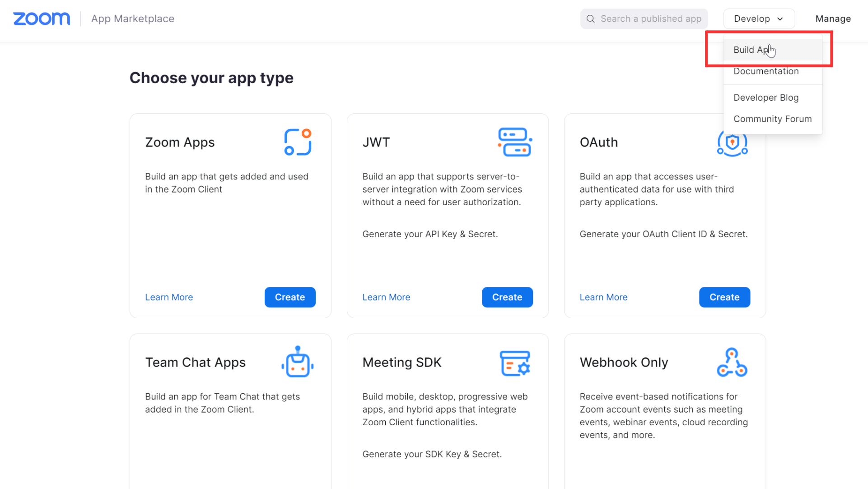Learn More about JWT
Screen dimensions: 868x489
point(386,297)
